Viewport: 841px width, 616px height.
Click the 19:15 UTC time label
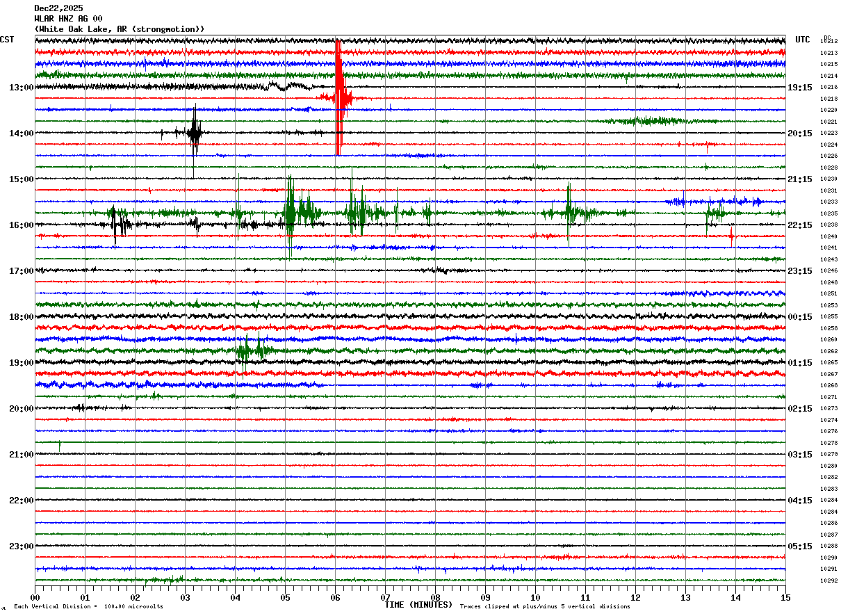pyautogui.click(x=799, y=88)
